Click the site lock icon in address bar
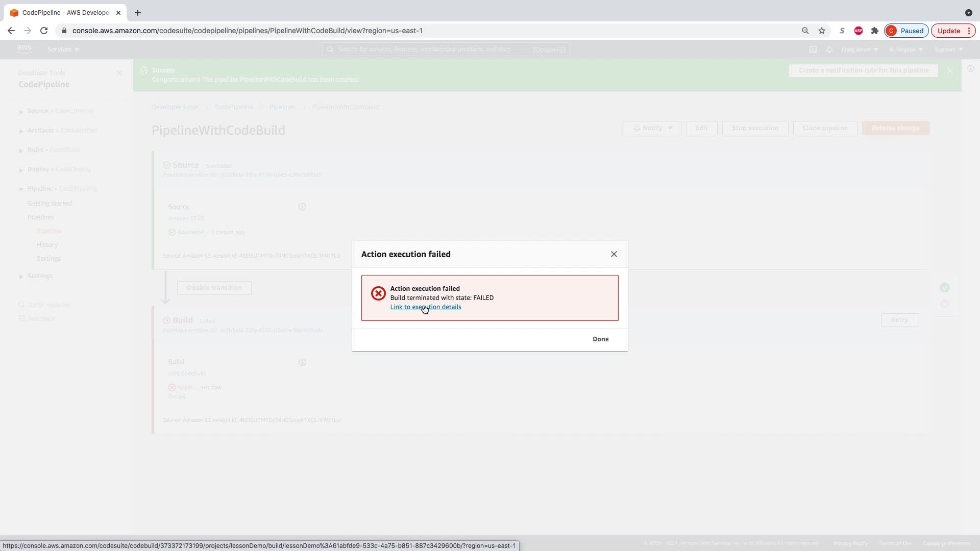Screen dimensions: 980x551 click(64, 31)
